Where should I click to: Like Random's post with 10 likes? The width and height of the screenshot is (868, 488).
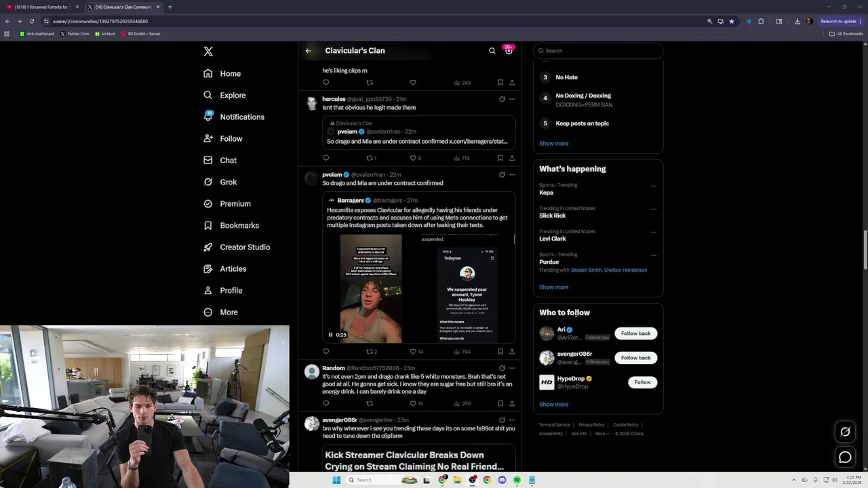point(413,403)
